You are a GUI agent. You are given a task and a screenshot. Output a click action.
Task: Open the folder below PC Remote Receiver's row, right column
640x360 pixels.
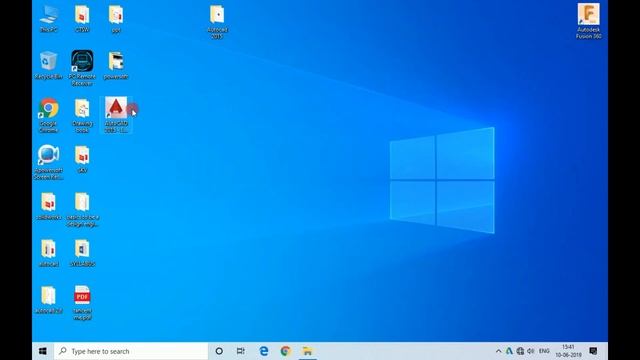pyautogui.click(x=116, y=65)
